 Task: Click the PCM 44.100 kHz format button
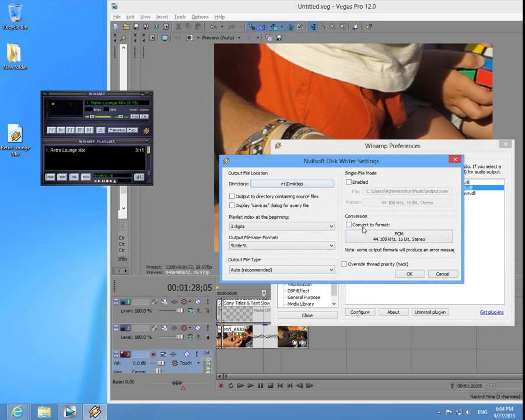pos(399,236)
